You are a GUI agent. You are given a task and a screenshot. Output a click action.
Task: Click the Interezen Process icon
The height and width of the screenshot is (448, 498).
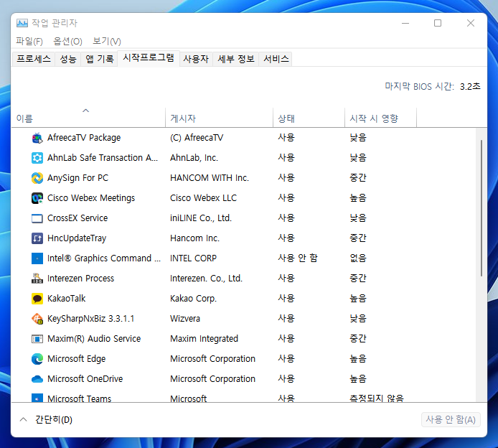37,279
